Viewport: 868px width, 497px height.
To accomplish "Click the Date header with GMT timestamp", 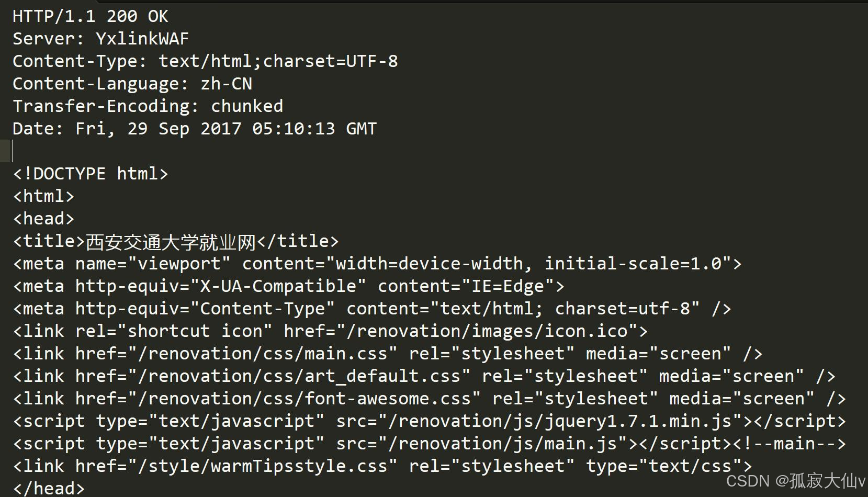I will click(x=195, y=129).
